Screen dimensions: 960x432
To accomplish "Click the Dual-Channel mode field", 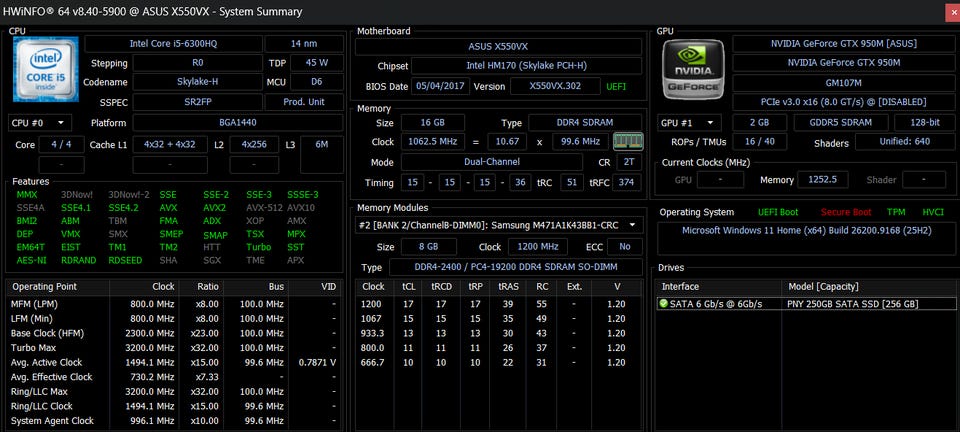I will click(492, 162).
